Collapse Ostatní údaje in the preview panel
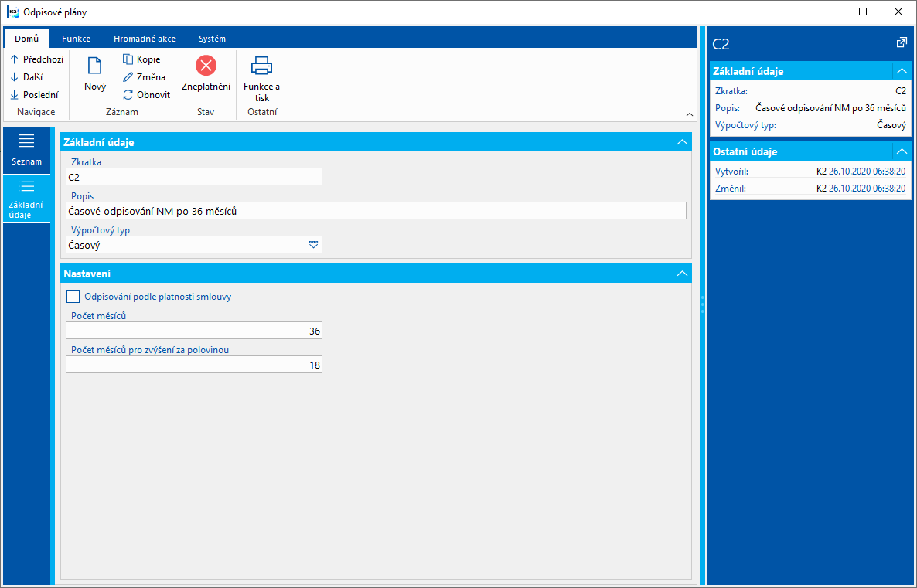This screenshot has width=917, height=588. (902, 151)
